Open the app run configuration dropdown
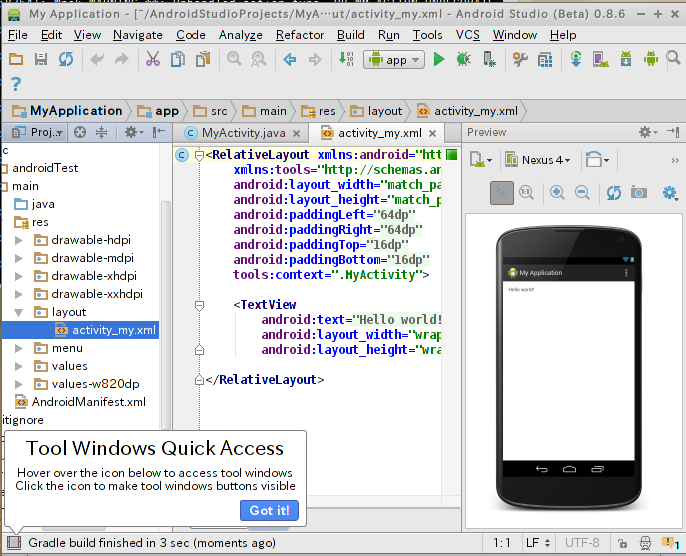Viewport: 686px width, 556px height. 395,60
